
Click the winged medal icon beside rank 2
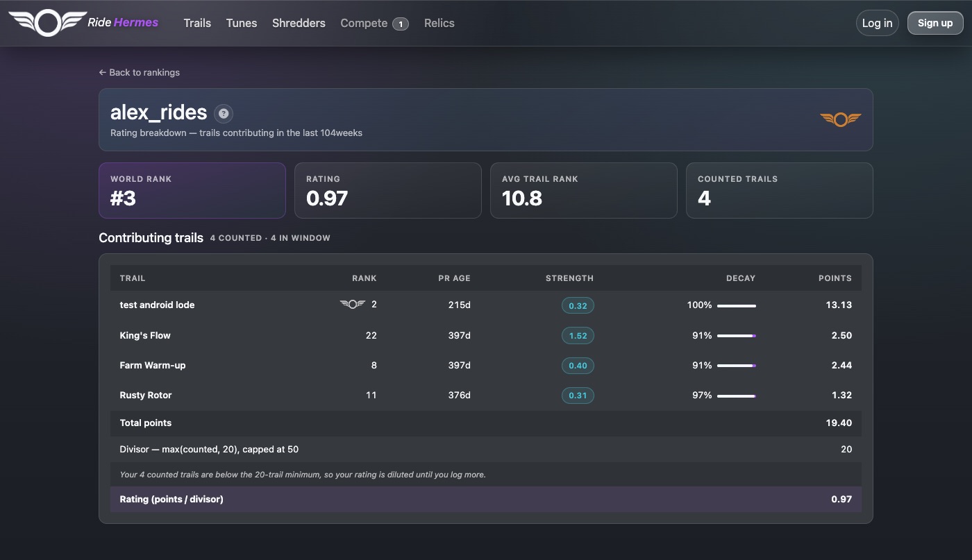(x=353, y=305)
